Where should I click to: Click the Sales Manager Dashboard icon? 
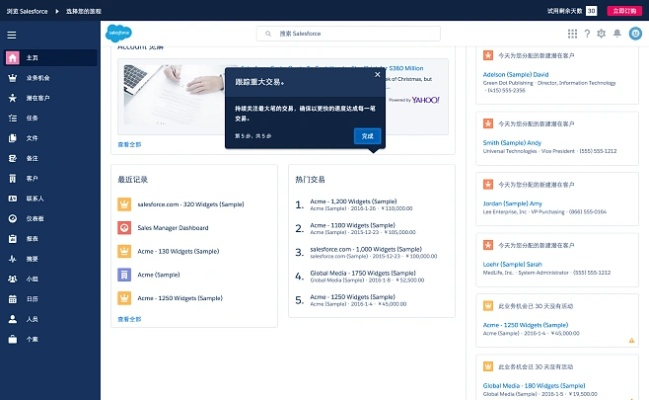[x=124, y=227]
